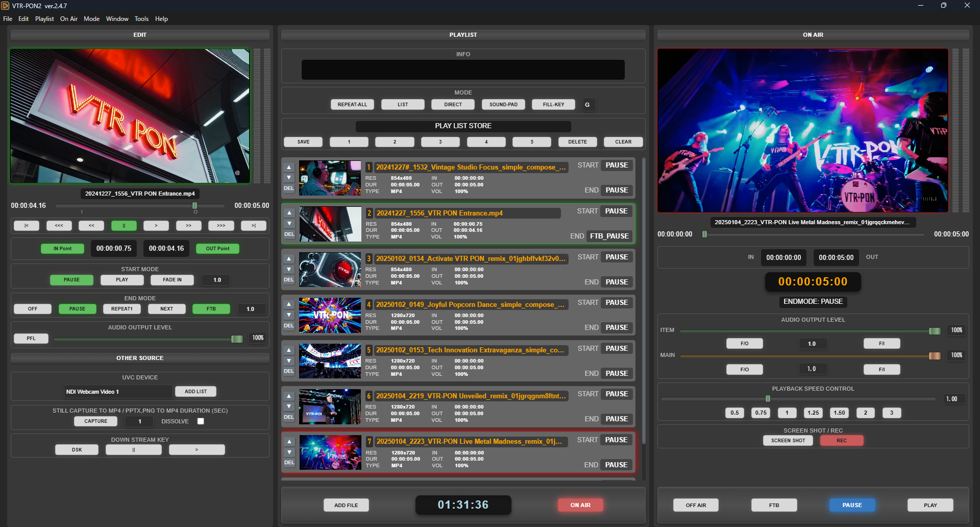Change item 4 START mode PAUSE
Viewport: 980px width, 527px height.
pos(617,303)
